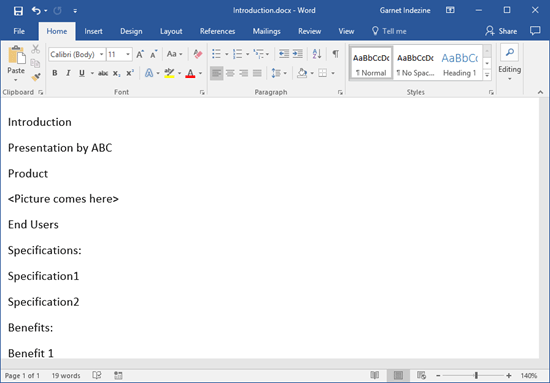Open the font name dropdown
This screenshot has height=383, width=550.
coord(101,54)
